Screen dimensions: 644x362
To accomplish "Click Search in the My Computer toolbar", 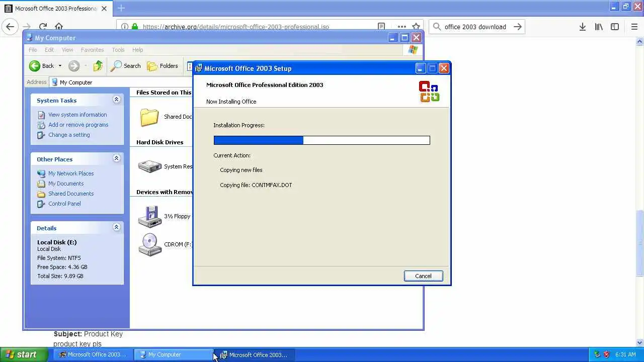I will click(126, 66).
